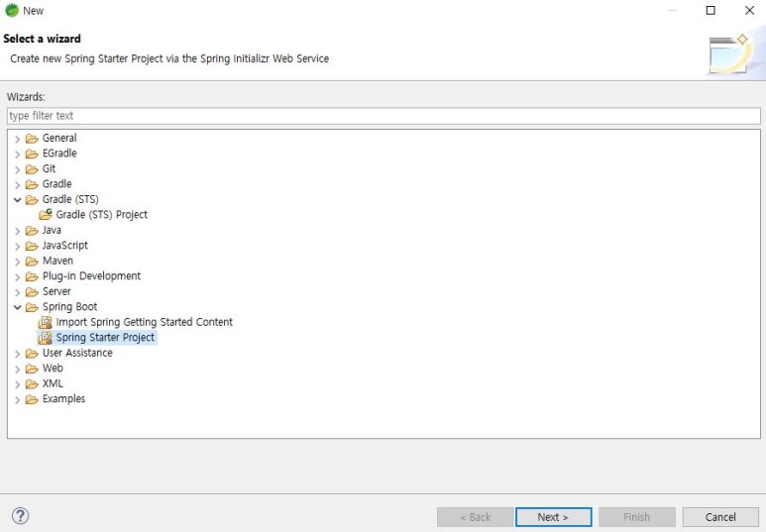This screenshot has width=766, height=532.
Task: Select the User Assistance label
Action: point(77,353)
